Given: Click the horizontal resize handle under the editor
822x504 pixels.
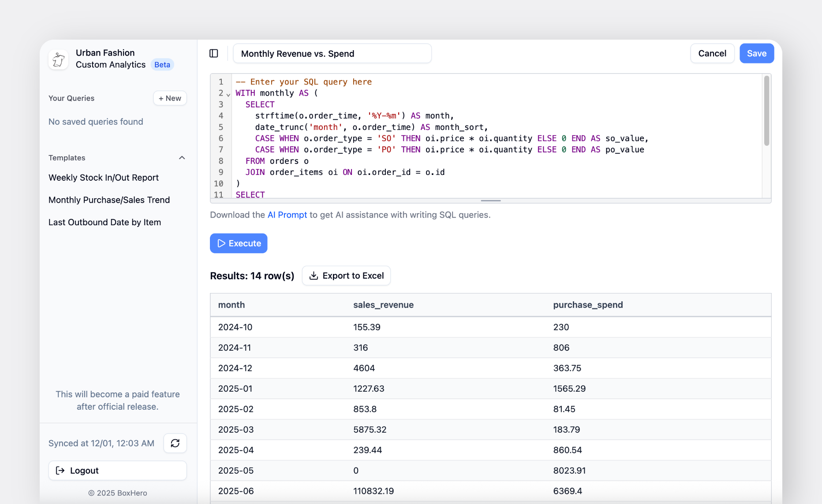Looking at the screenshot, I should click(490, 200).
